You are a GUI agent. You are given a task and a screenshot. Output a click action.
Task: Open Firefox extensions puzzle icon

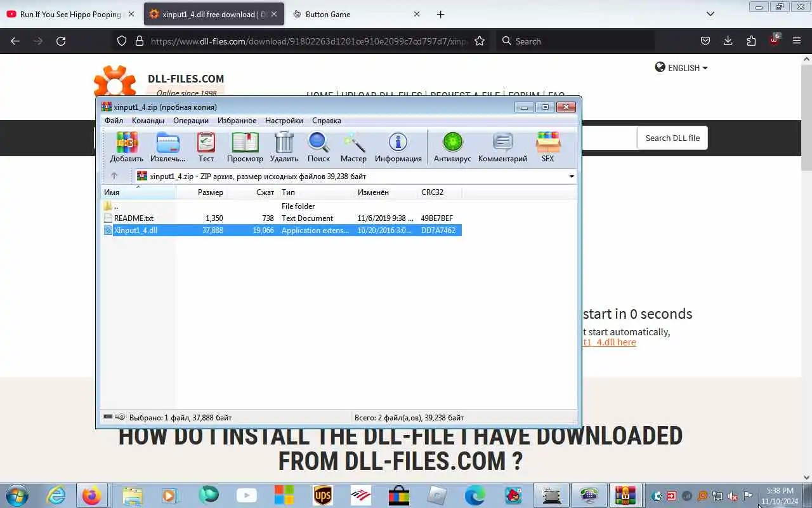pyautogui.click(x=751, y=41)
